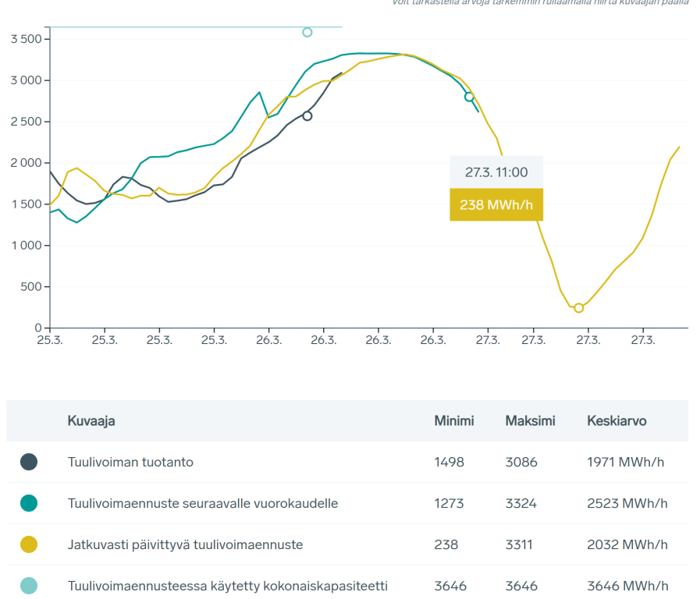Click average value 2032 MWh/h
Screen dimensions: 700x599
point(627,544)
